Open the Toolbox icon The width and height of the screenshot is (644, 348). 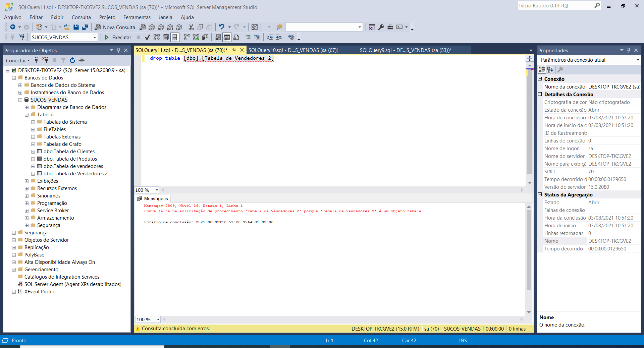(x=390, y=27)
